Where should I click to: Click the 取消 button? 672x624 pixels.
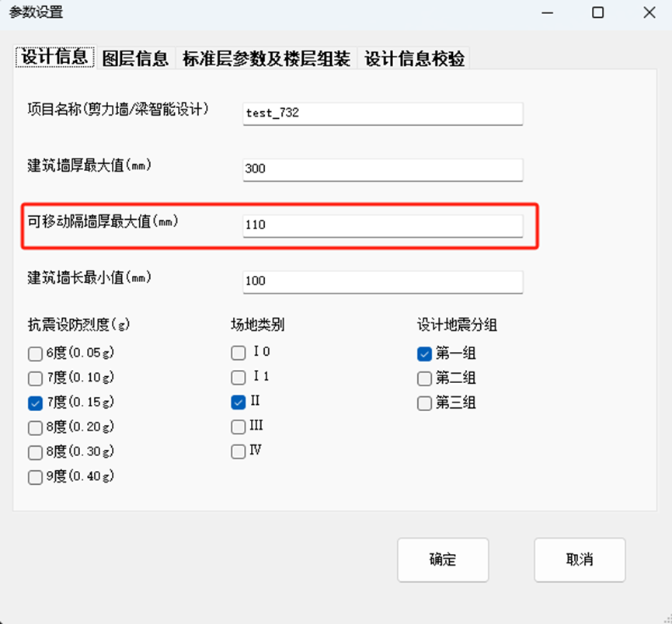[579, 560]
